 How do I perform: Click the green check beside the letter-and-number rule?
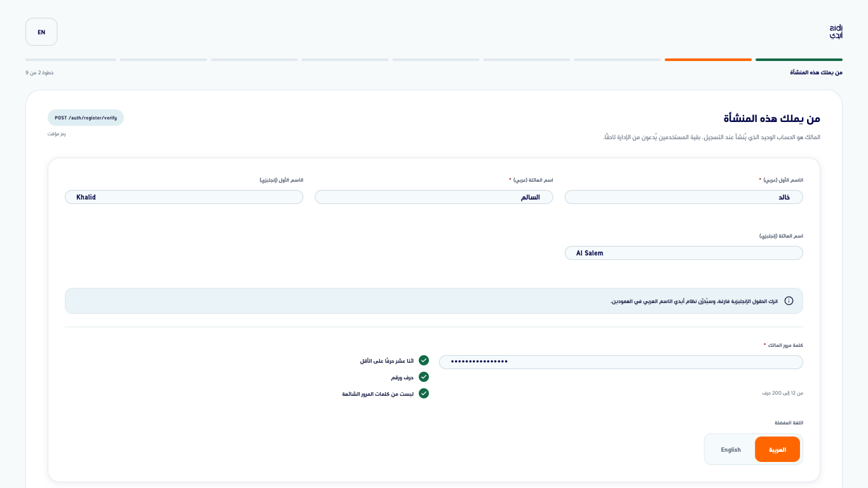[424, 377]
